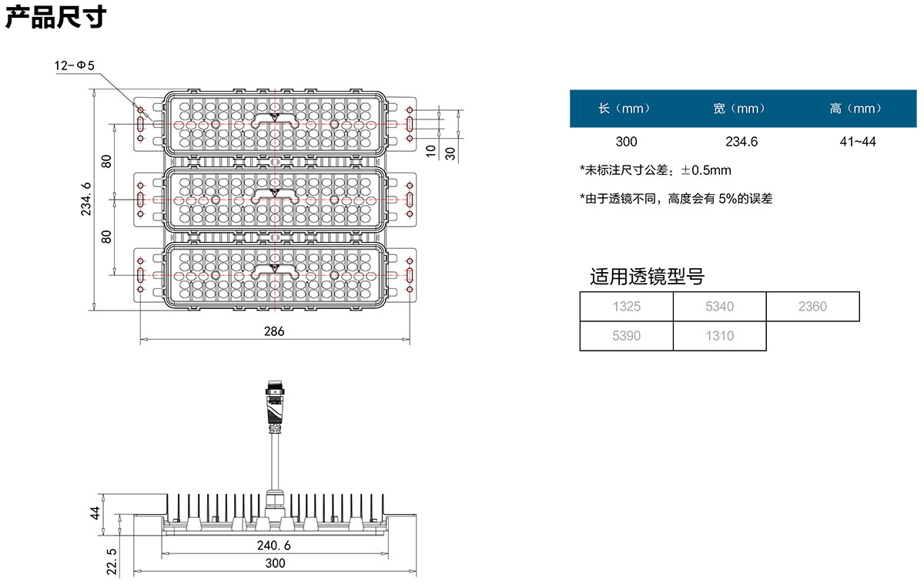Click the 适用透镜型号 heading
The width and height of the screenshot is (924, 588).
click(647, 277)
